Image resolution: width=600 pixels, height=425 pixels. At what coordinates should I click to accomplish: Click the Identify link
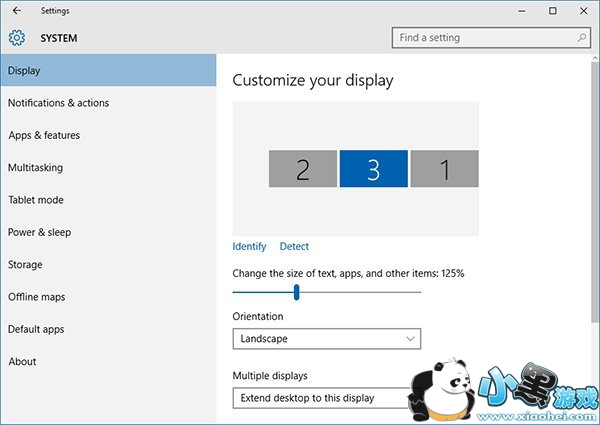(x=249, y=246)
